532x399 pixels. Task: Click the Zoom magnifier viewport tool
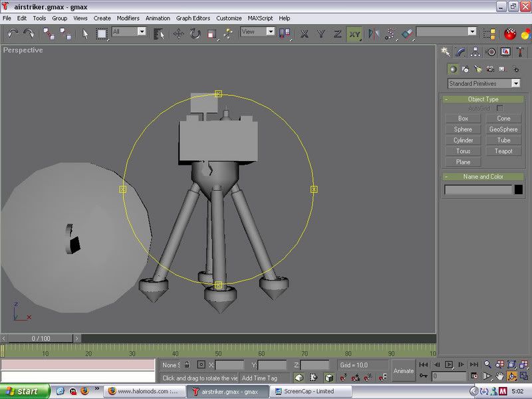pyautogui.click(x=487, y=364)
